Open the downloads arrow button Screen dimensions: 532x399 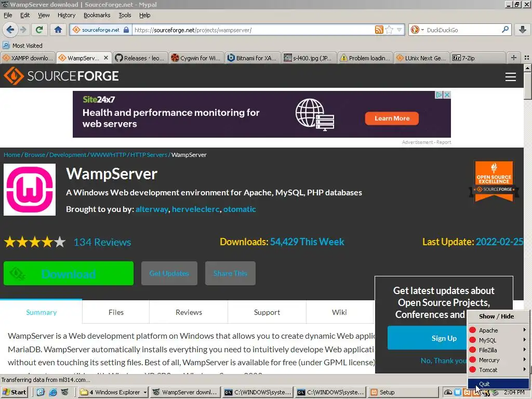pyautogui.click(x=523, y=30)
